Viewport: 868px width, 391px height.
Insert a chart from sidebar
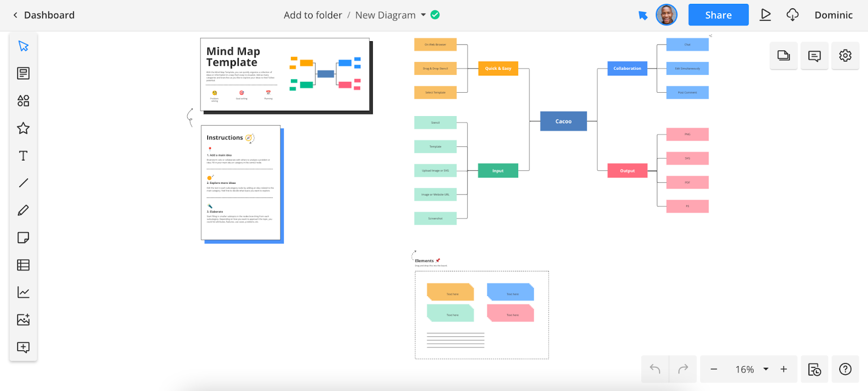pyautogui.click(x=23, y=293)
